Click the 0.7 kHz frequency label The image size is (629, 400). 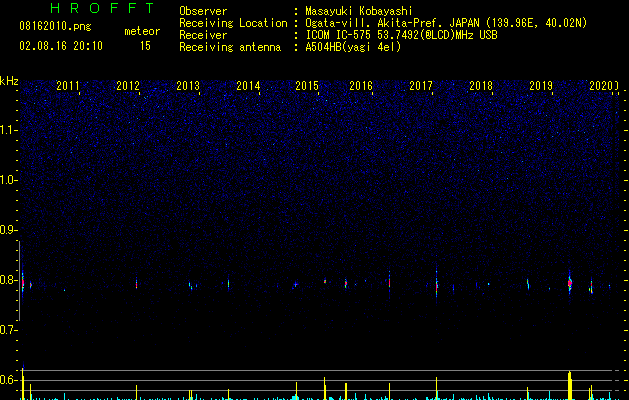click(x=8, y=330)
